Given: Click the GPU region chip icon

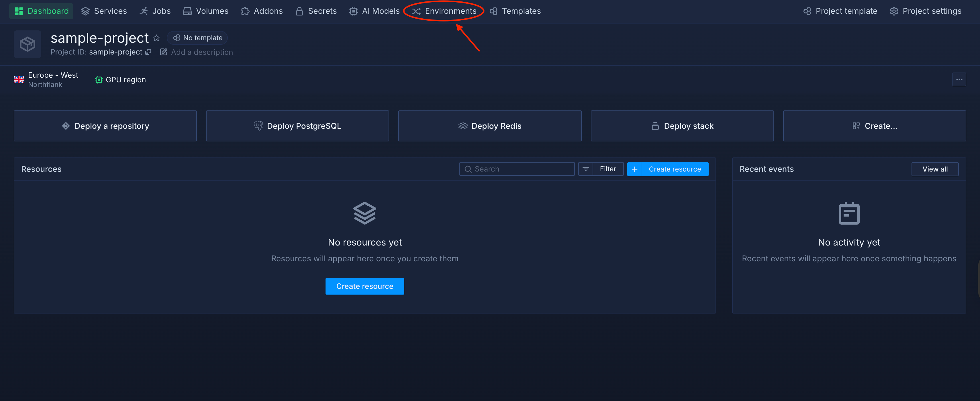Looking at the screenshot, I should tap(99, 79).
